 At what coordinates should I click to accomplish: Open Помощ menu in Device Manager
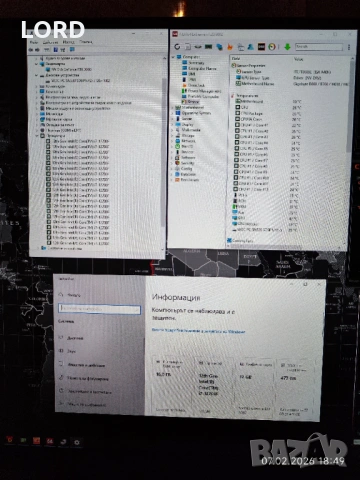point(86,42)
